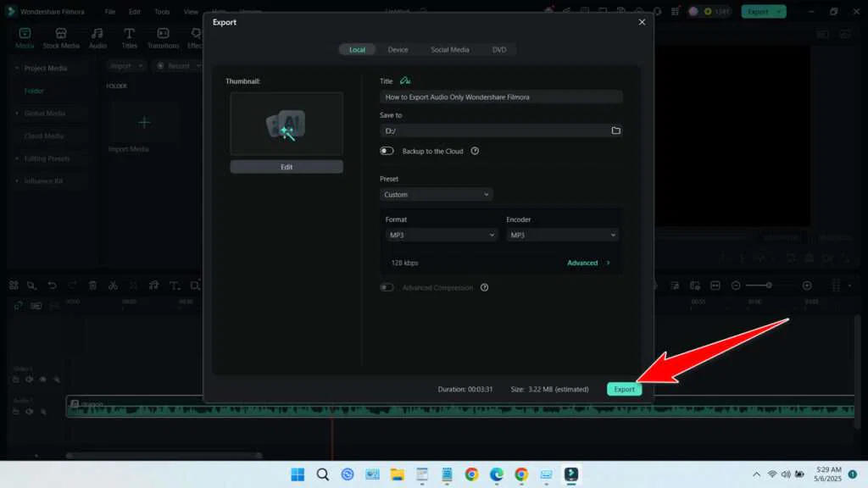Switch to the Social Media export tab

(x=450, y=49)
